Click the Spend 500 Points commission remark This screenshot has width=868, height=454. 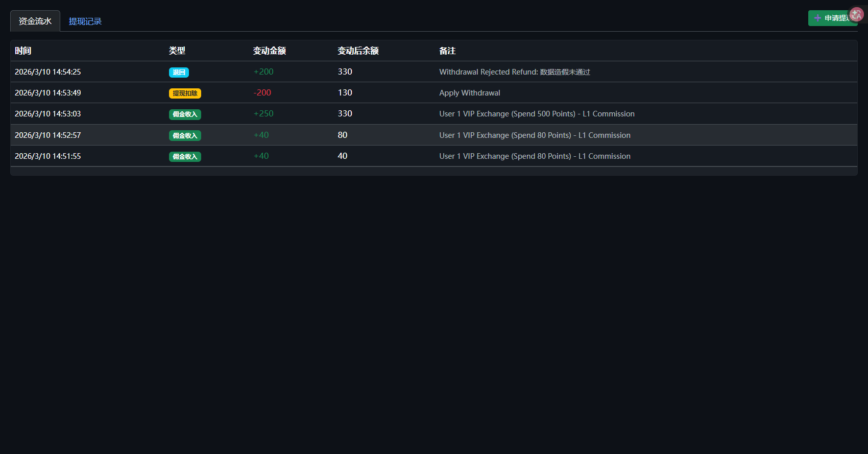click(x=537, y=114)
